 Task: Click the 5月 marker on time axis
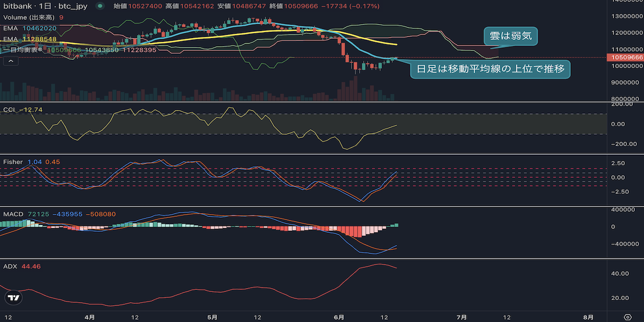[x=212, y=317]
